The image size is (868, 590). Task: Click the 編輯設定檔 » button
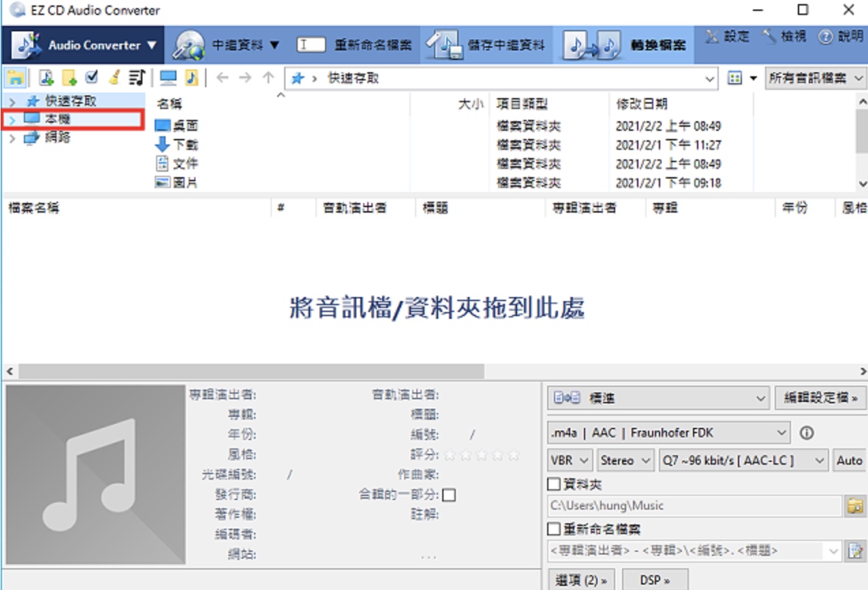point(820,398)
